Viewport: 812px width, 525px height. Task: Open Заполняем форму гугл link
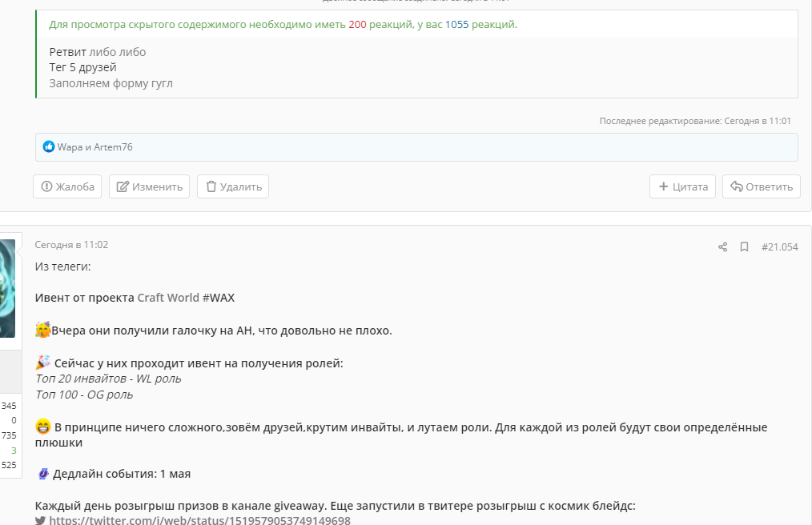(111, 83)
